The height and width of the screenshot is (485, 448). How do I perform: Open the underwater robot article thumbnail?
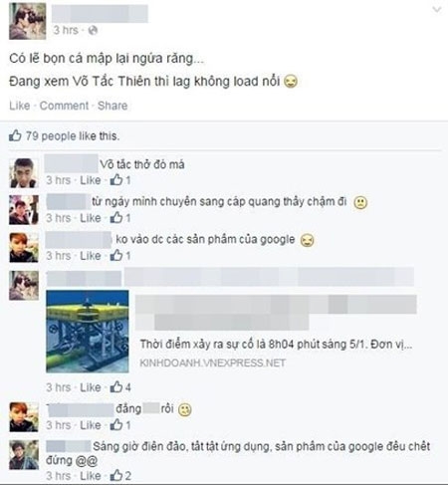pyautogui.click(x=88, y=332)
